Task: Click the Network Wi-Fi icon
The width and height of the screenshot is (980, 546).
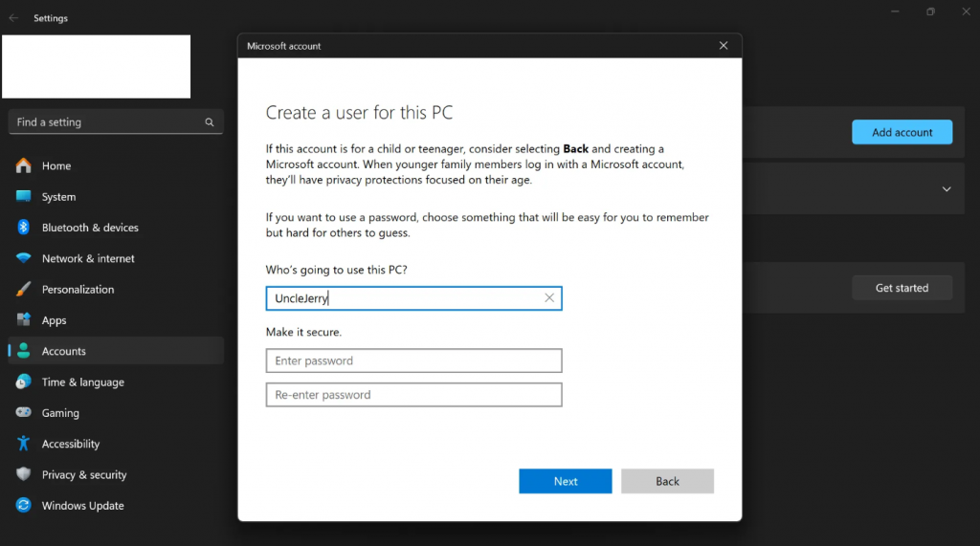Action: tap(24, 258)
